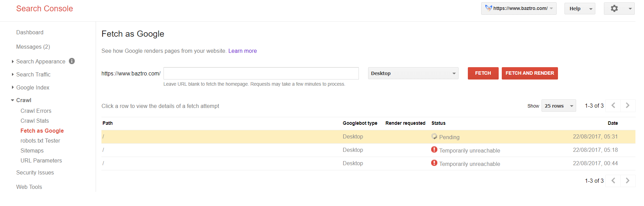
Task: Click the Render requested column header
Action: tap(405, 123)
